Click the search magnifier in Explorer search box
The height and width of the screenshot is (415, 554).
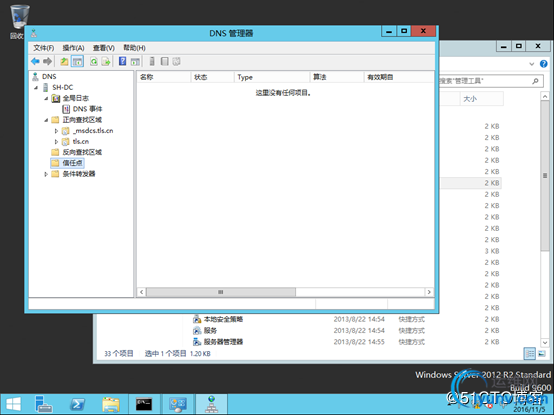pyautogui.click(x=536, y=81)
